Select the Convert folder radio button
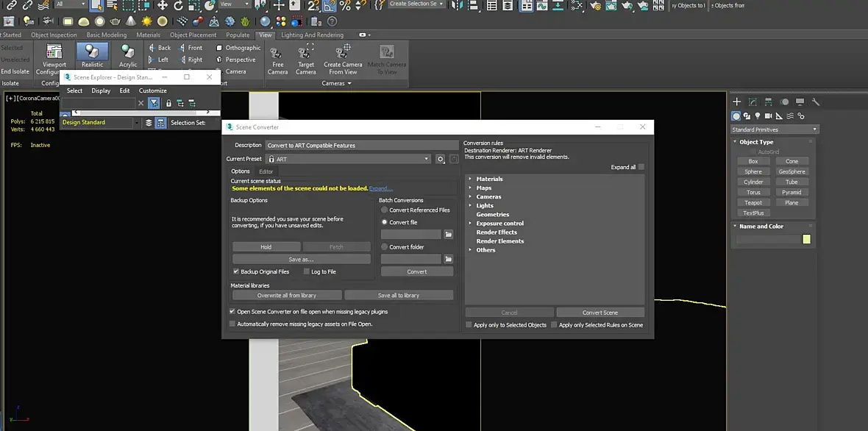This screenshot has width=868, height=431. point(384,247)
